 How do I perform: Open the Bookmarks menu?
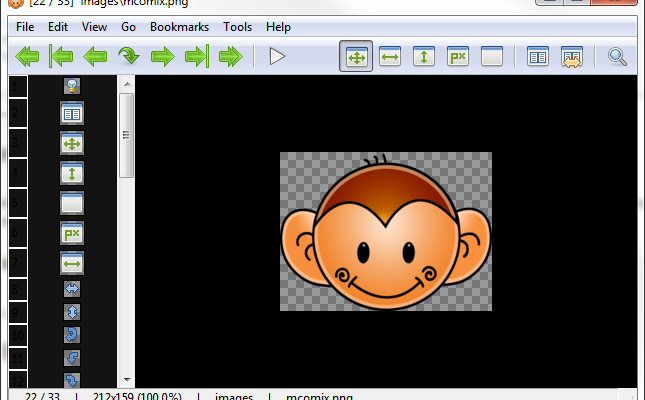click(x=179, y=27)
